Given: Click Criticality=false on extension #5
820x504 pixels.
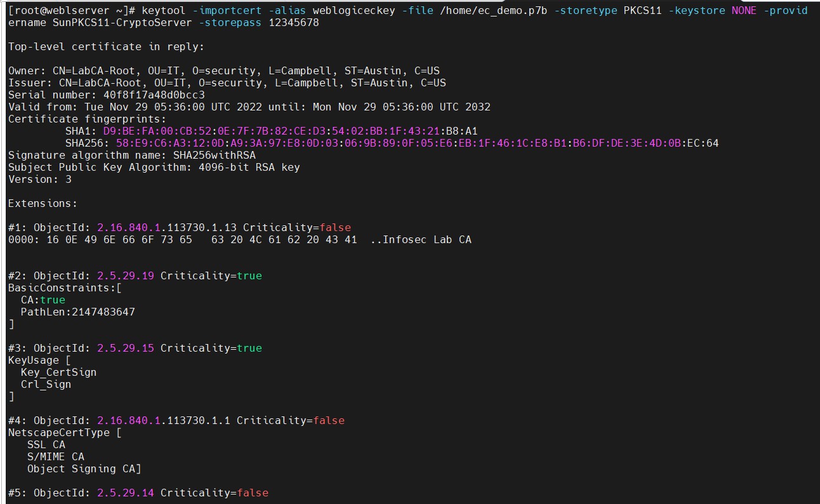Looking at the screenshot, I should [214, 493].
